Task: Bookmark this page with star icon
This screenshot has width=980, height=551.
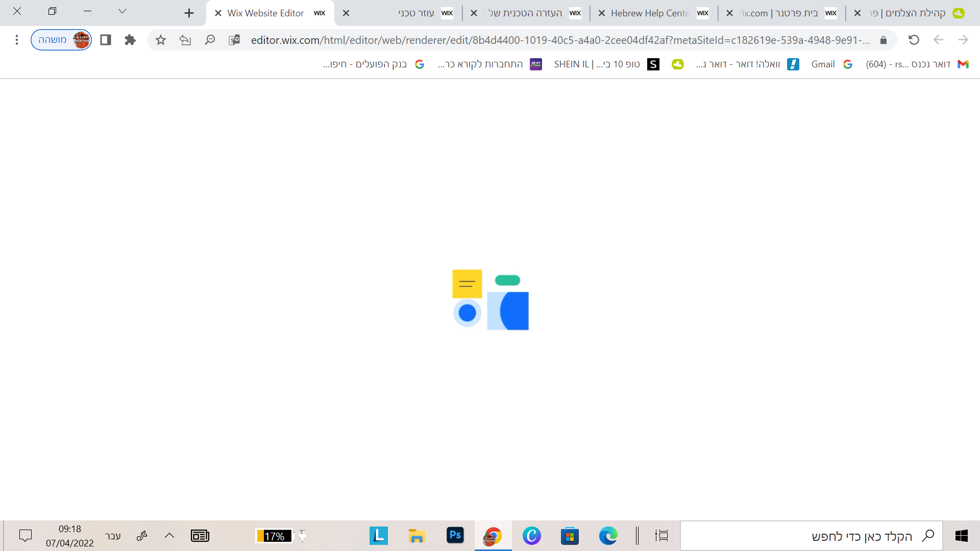Action: [161, 40]
